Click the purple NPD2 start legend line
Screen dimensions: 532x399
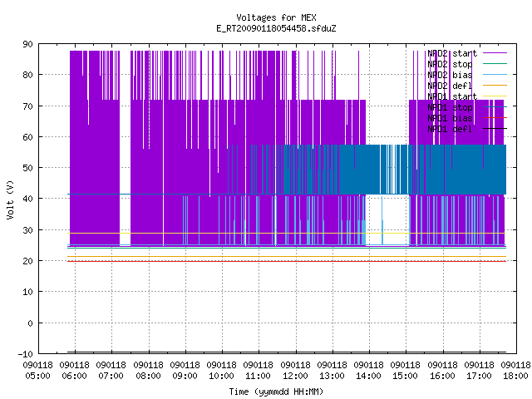click(x=495, y=53)
